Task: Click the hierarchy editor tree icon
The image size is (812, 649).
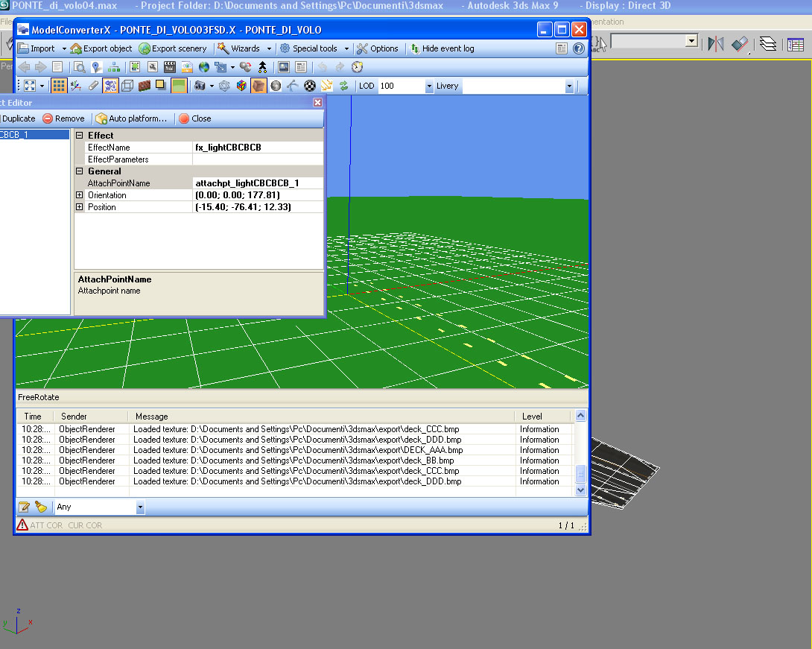Action: [x=113, y=67]
